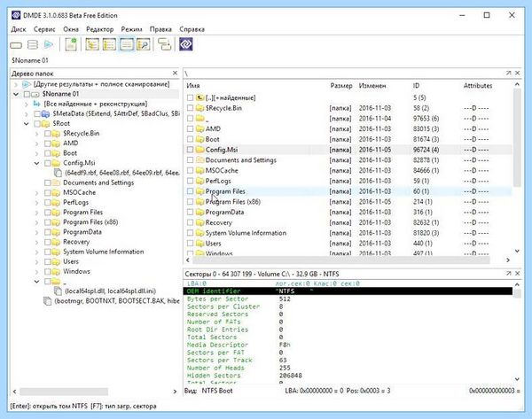Collapse the $Noname 01 tree node
This screenshot has height=419, width=532.
pos(16,94)
